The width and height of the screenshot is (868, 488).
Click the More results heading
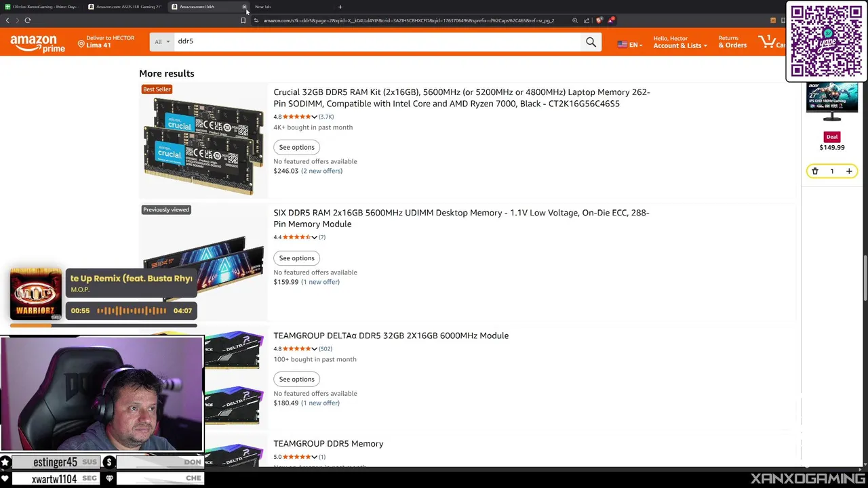167,74
